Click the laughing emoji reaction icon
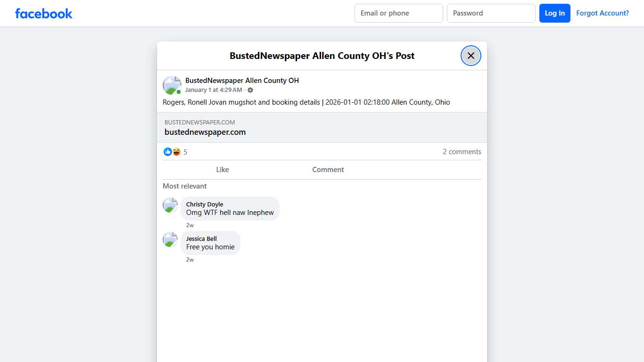 point(176,152)
